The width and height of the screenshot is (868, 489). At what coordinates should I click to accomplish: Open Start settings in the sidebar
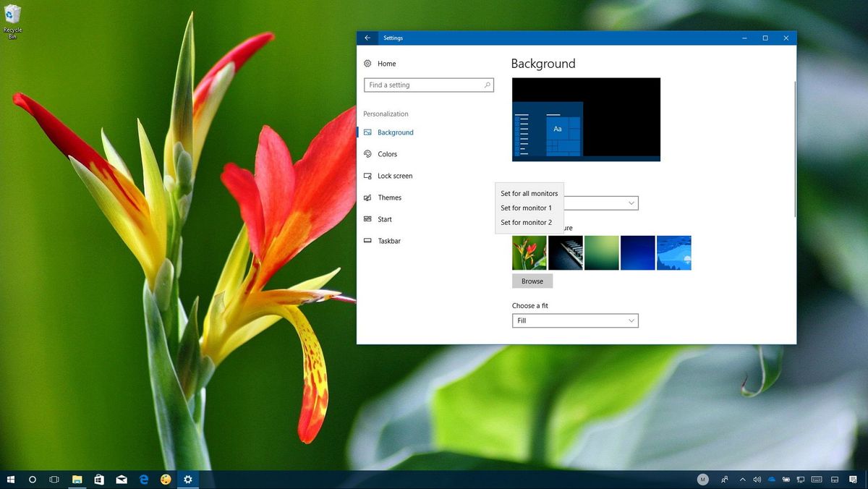(x=383, y=219)
